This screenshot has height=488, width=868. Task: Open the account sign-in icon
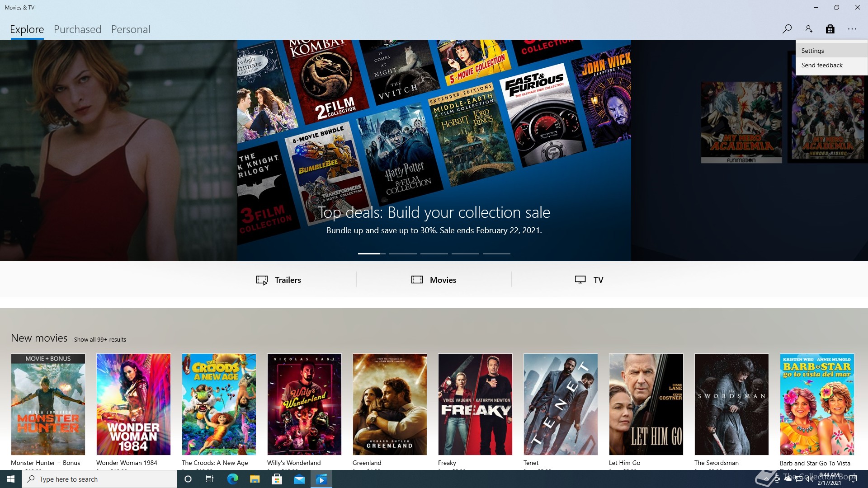click(809, 29)
